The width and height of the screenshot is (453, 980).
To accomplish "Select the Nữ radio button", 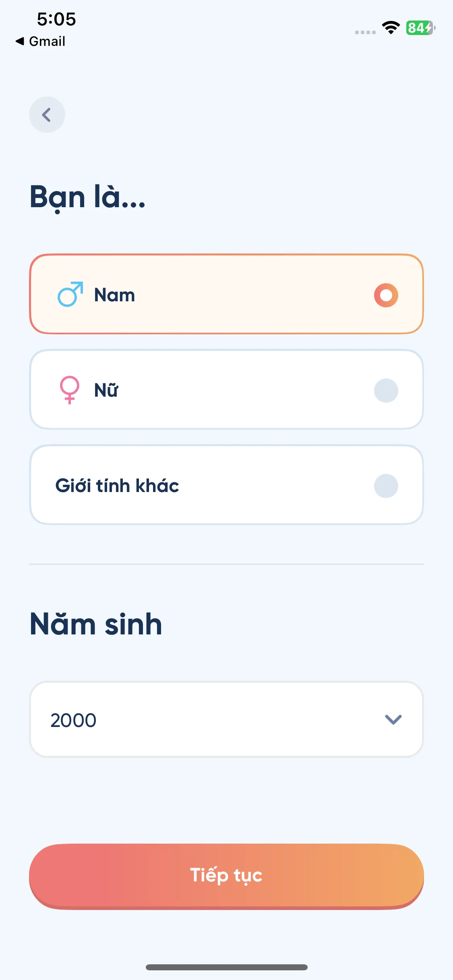I will coord(386,390).
